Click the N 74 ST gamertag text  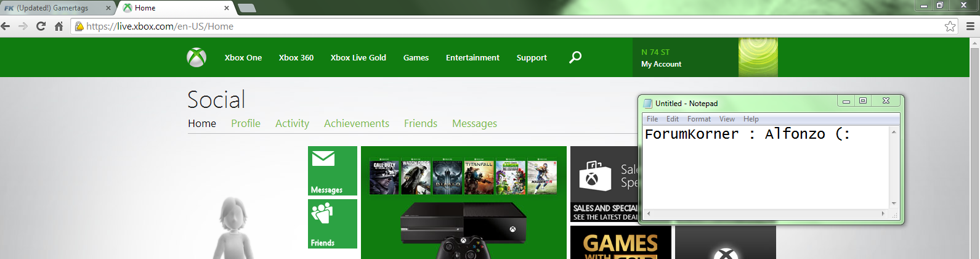click(x=655, y=52)
